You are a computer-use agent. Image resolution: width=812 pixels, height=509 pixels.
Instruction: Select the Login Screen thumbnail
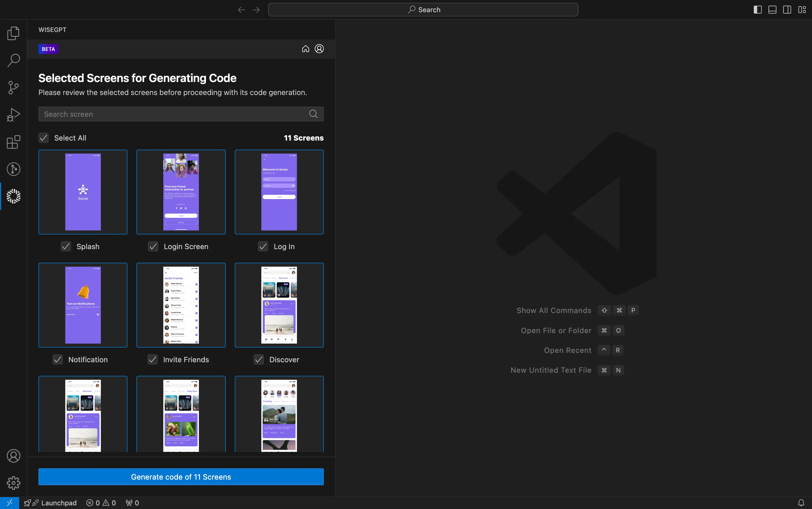click(x=181, y=191)
